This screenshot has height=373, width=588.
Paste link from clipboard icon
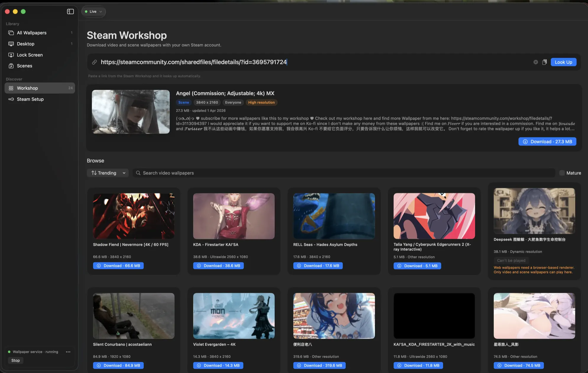[x=545, y=62]
